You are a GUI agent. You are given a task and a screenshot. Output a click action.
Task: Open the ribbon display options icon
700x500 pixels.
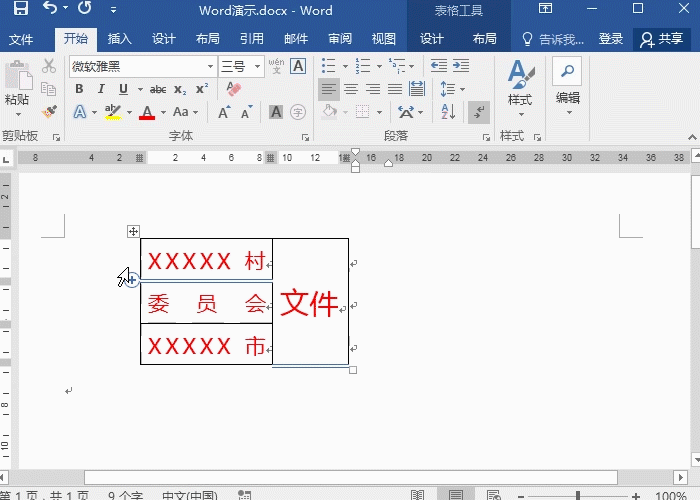(x=545, y=8)
